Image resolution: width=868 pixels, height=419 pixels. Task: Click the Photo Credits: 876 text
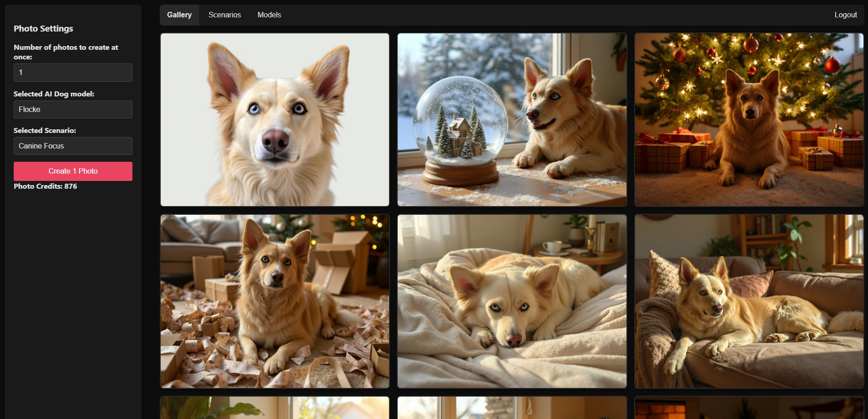(x=45, y=186)
